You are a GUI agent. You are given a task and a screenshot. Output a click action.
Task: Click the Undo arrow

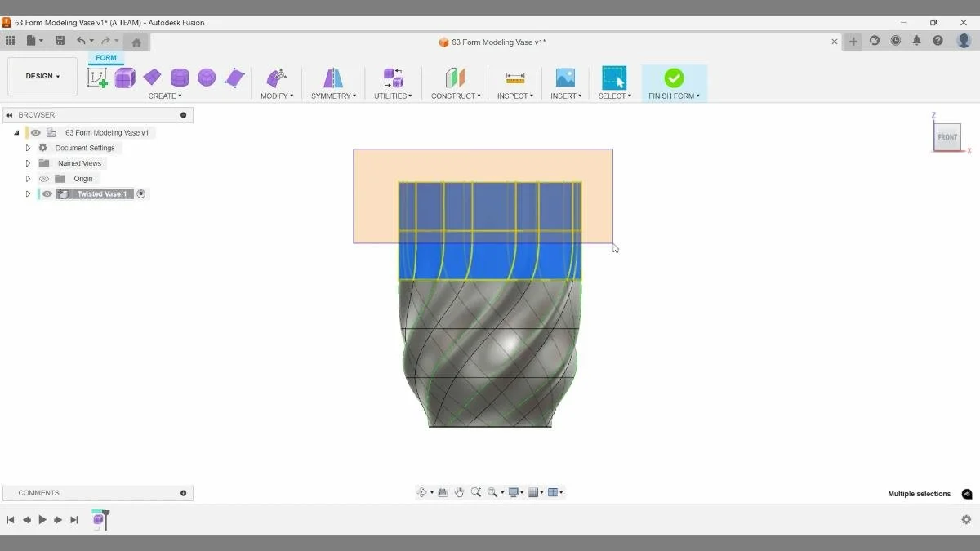pos(81,41)
